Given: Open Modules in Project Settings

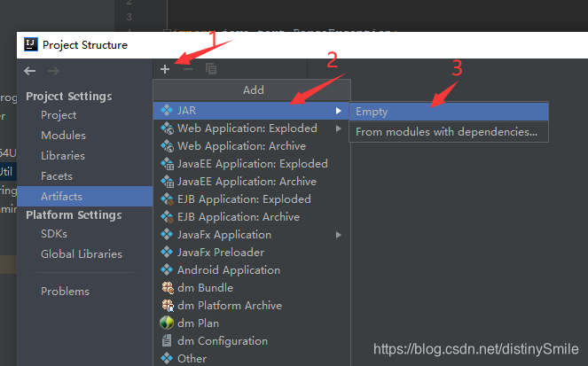Looking at the screenshot, I should 63,136.
